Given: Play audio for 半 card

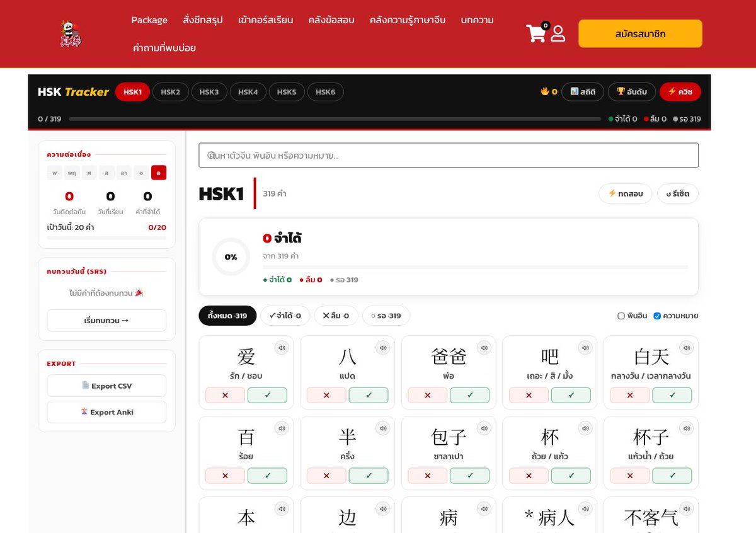Looking at the screenshot, I should pyautogui.click(x=383, y=428).
